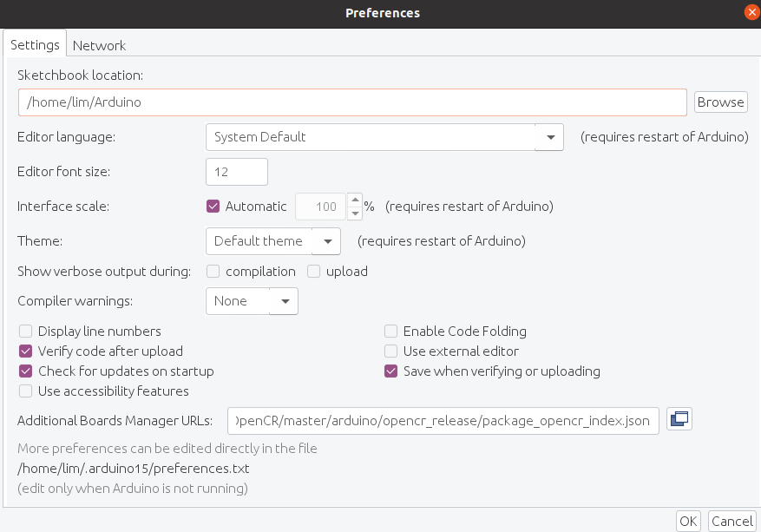Close the Preferences dialog window

pyautogui.click(x=750, y=12)
